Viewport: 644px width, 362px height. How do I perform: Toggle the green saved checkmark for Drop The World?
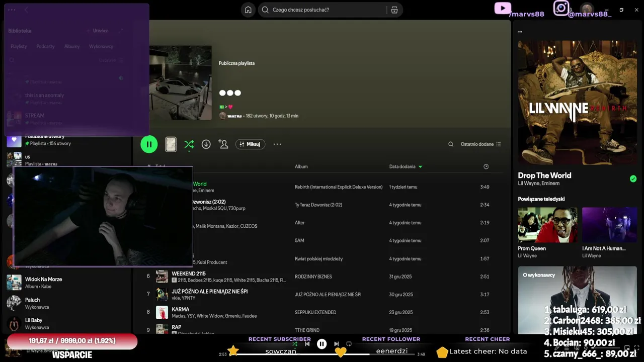633,178
